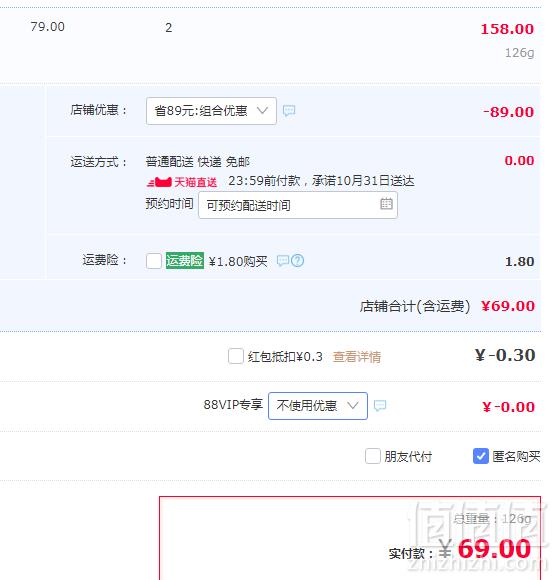The width and height of the screenshot is (557, 580).
Task: Open comment icon beside shipping insurance price
Action: point(283,261)
